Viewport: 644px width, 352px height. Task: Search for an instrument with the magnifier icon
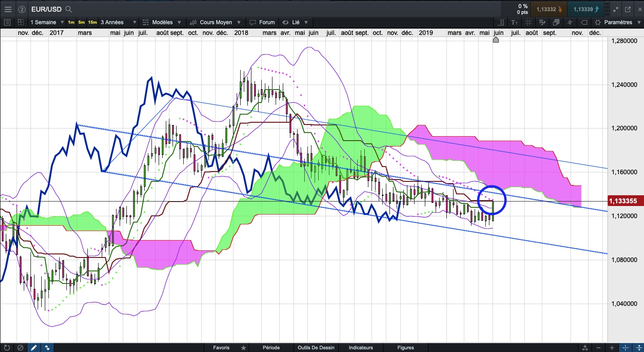69,9
